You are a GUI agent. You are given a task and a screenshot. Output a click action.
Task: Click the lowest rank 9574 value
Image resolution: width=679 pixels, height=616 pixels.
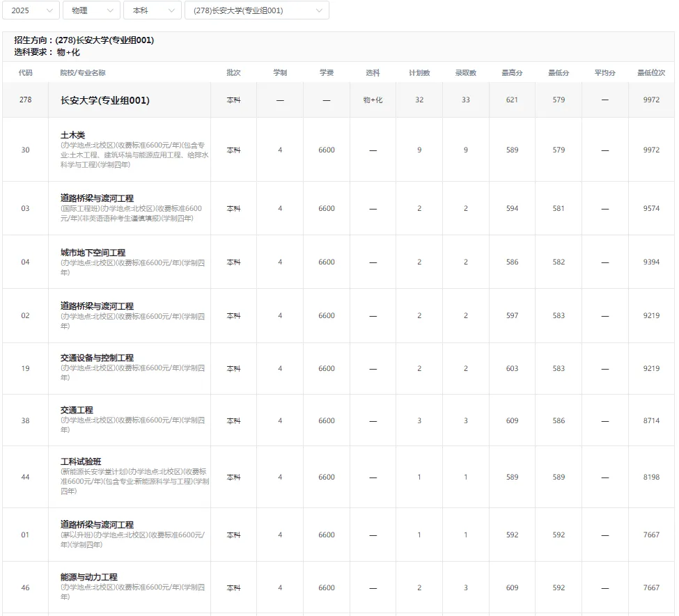click(x=651, y=208)
